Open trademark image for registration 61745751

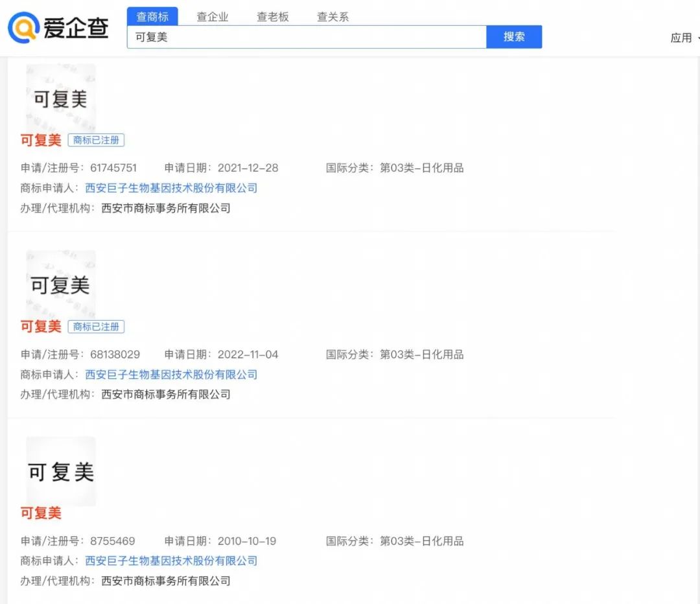(61, 99)
